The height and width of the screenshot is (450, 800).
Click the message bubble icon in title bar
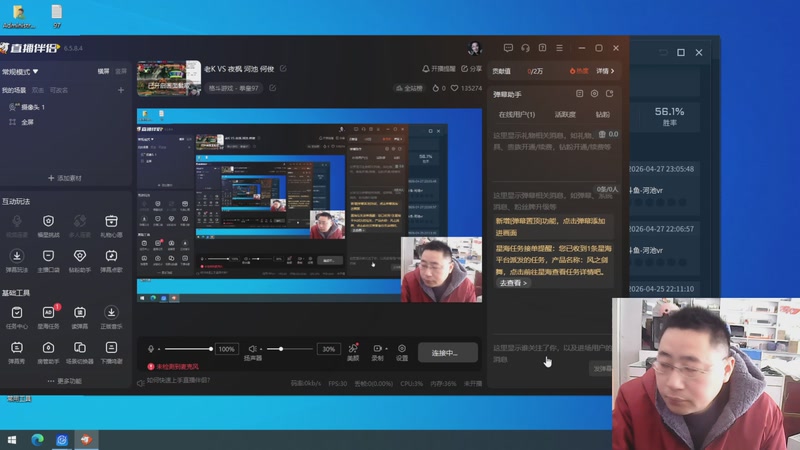click(508, 48)
